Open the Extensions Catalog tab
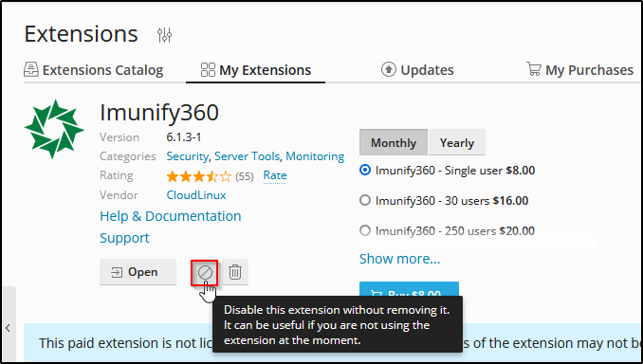 coord(94,70)
